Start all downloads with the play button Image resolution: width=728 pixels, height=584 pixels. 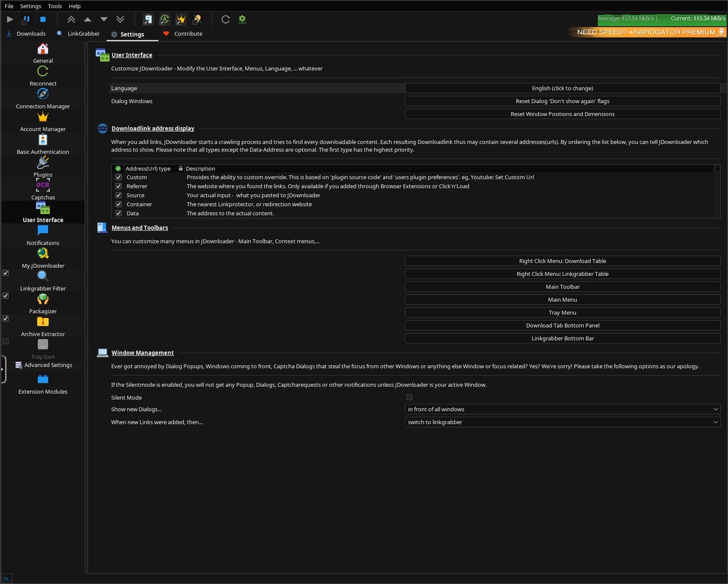point(10,19)
